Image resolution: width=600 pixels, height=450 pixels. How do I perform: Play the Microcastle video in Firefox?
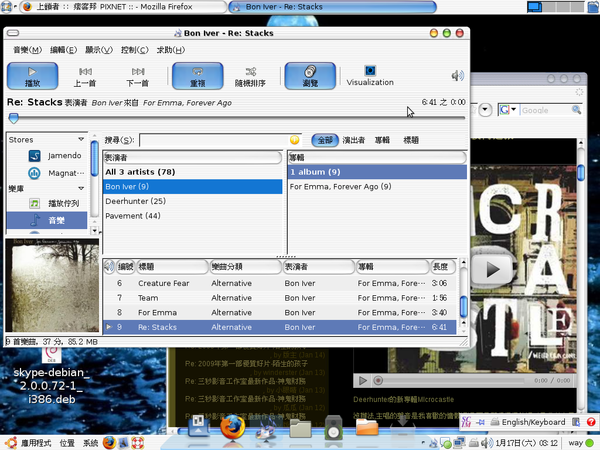491,269
